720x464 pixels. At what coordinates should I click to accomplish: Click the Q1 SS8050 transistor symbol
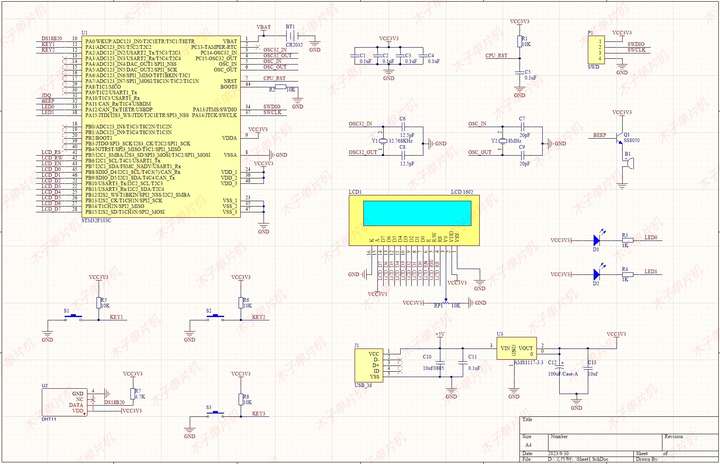point(620,136)
